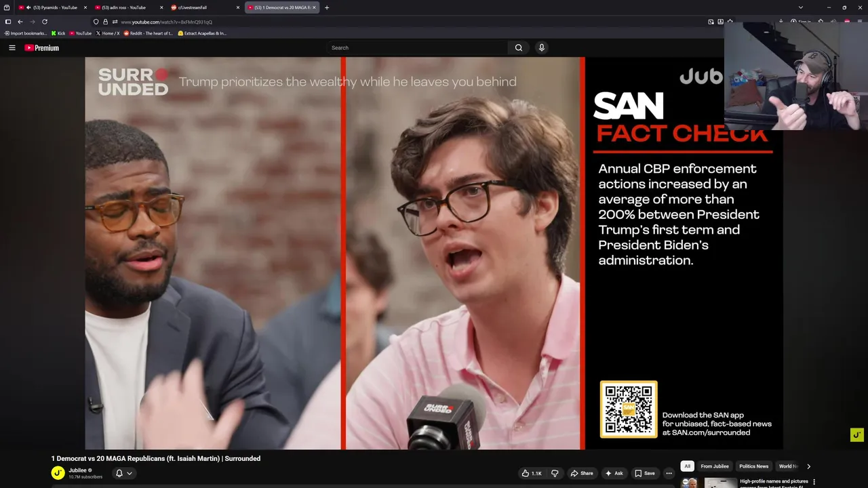Open Import bookmarks bookmark
The height and width of the screenshot is (488, 868).
click(25, 33)
